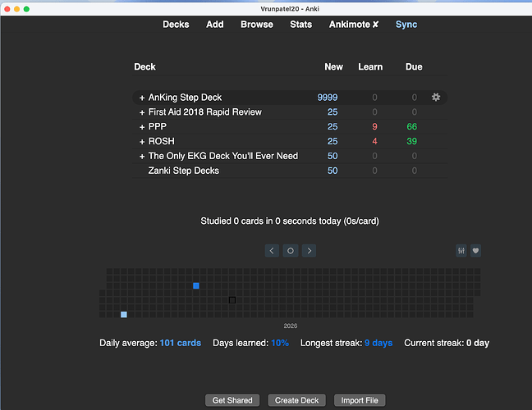Click ROSH learn count 4
The height and width of the screenshot is (410, 532).
click(374, 141)
